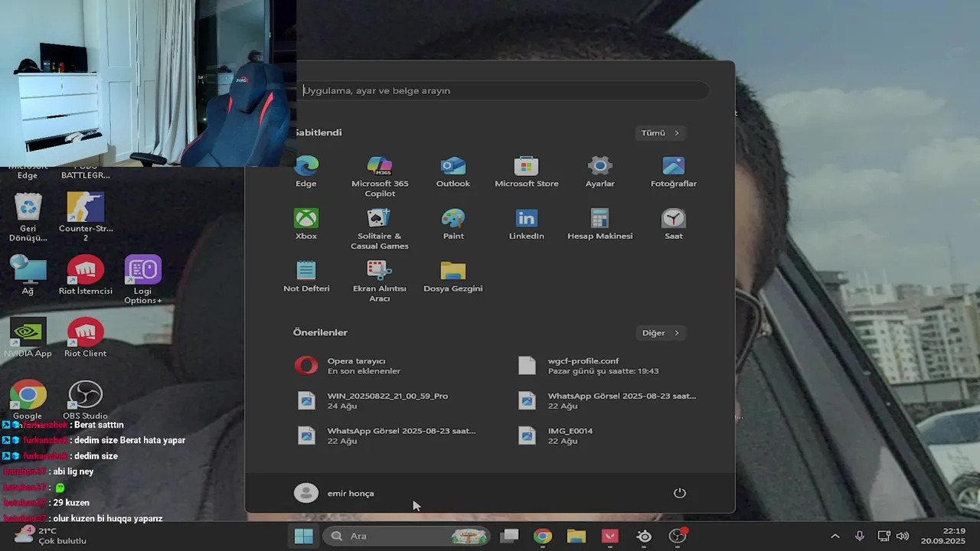Open Solitaire & Casual Games

[x=380, y=229]
